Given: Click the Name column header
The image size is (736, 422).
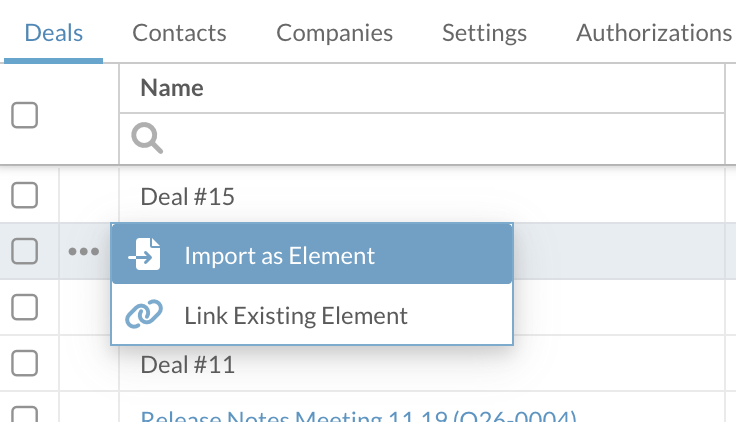Looking at the screenshot, I should coord(172,88).
